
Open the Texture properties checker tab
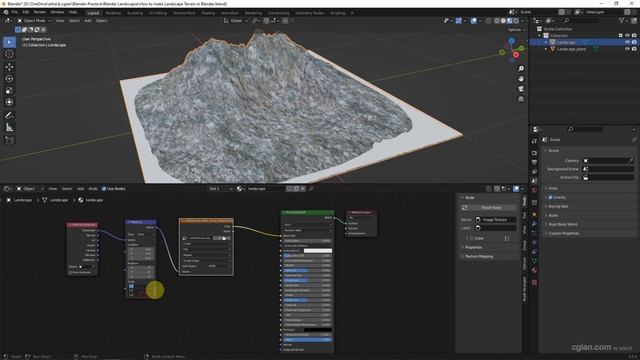point(534,282)
